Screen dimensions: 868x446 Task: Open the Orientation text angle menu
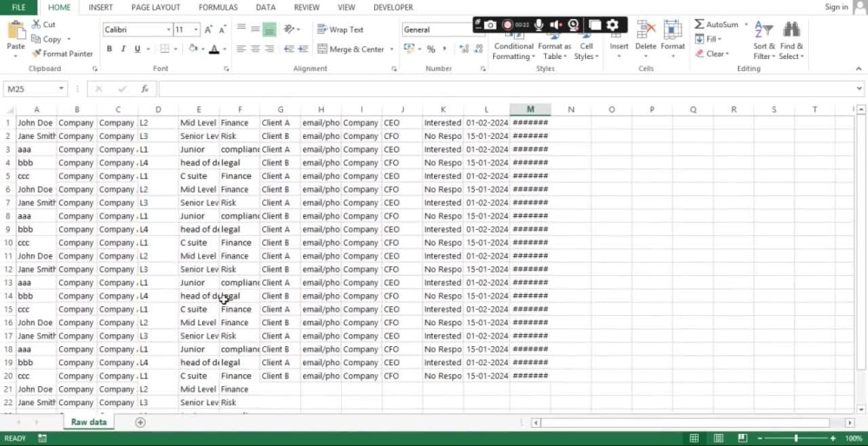tap(292, 29)
